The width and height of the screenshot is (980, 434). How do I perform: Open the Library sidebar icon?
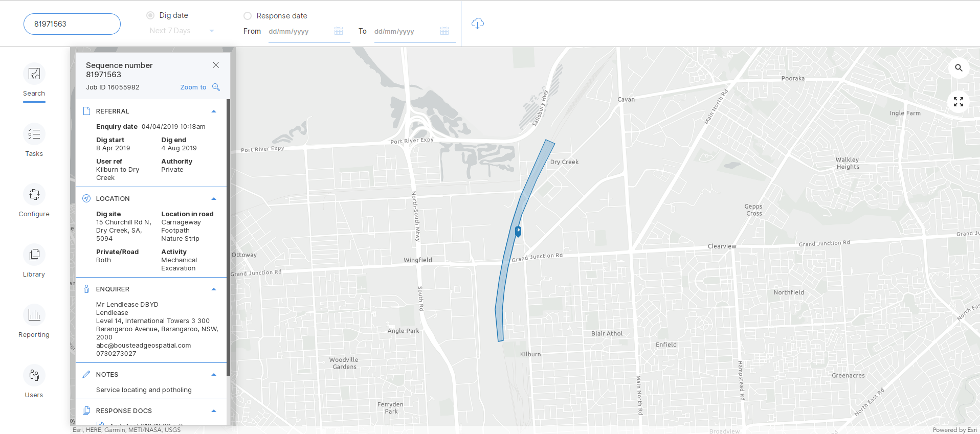point(34,255)
